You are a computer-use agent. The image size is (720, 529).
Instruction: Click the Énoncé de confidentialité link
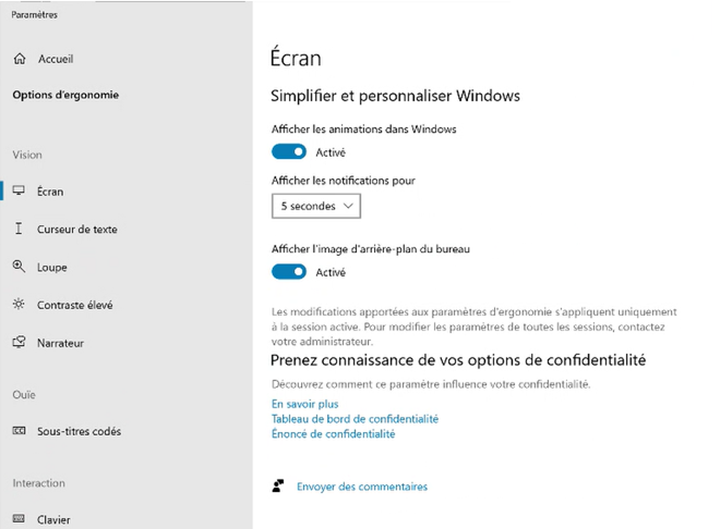tap(333, 434)
